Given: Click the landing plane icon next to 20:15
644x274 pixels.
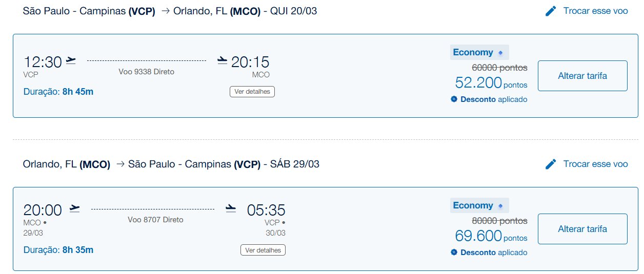Looking at the screenshot, I should (x=222, y=61).
